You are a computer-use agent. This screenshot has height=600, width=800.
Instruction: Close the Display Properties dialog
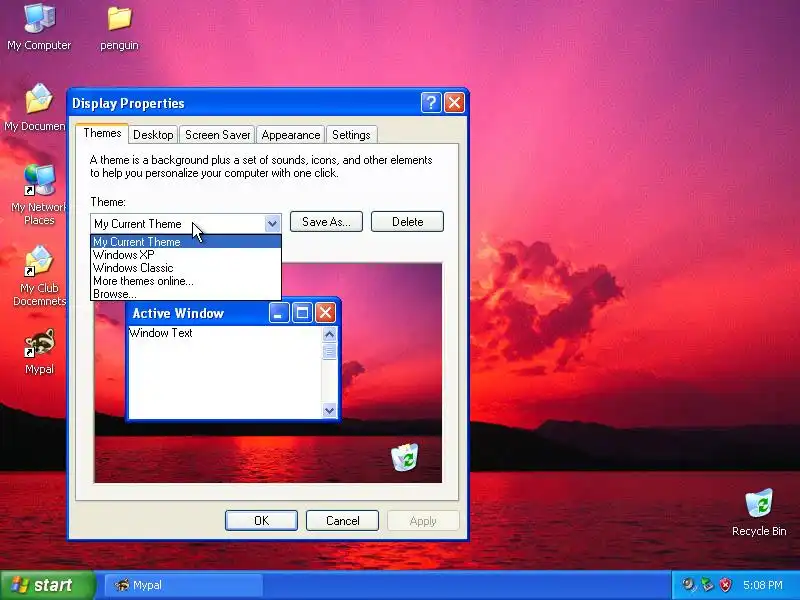[x=454, y=103]
